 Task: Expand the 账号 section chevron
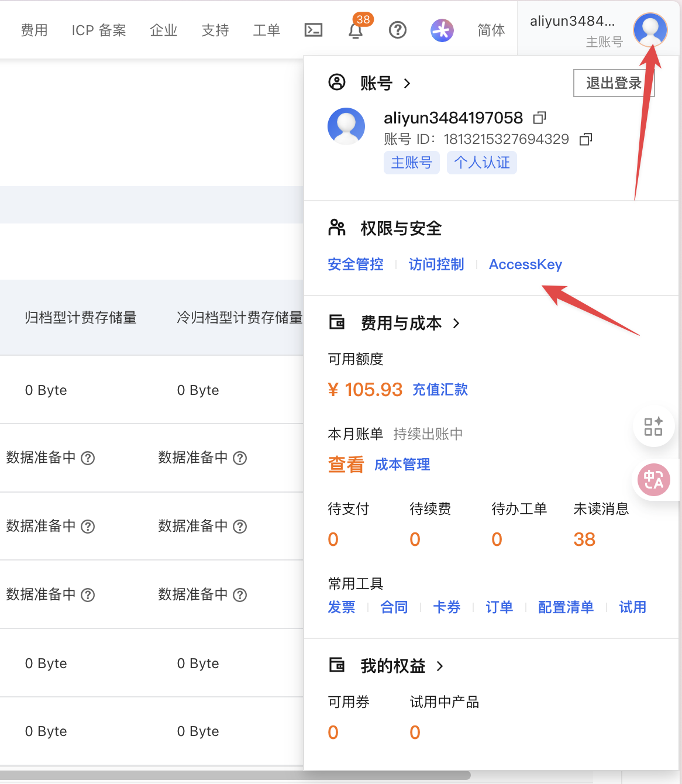point(407,84)
